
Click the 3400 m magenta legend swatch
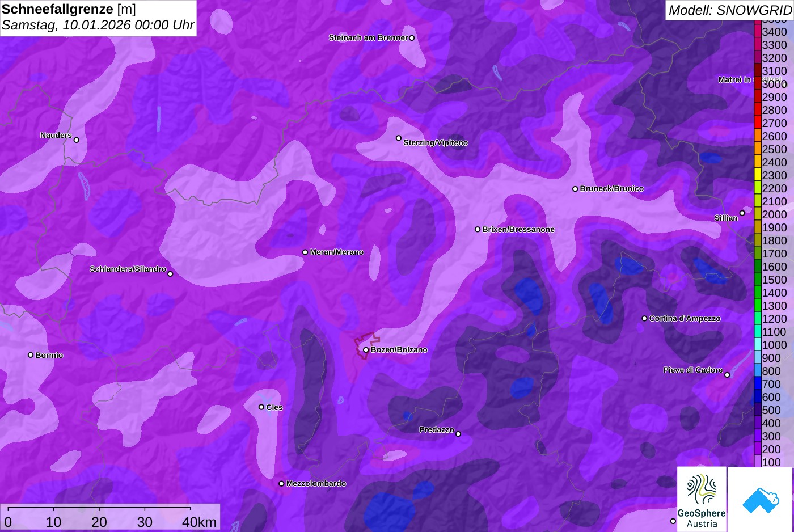click(757, 32)
